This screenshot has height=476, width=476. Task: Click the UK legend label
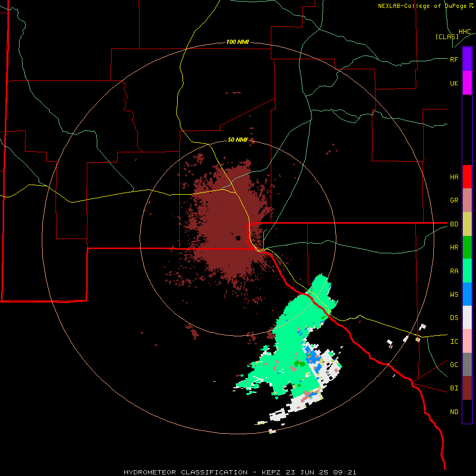pos(454,83)
